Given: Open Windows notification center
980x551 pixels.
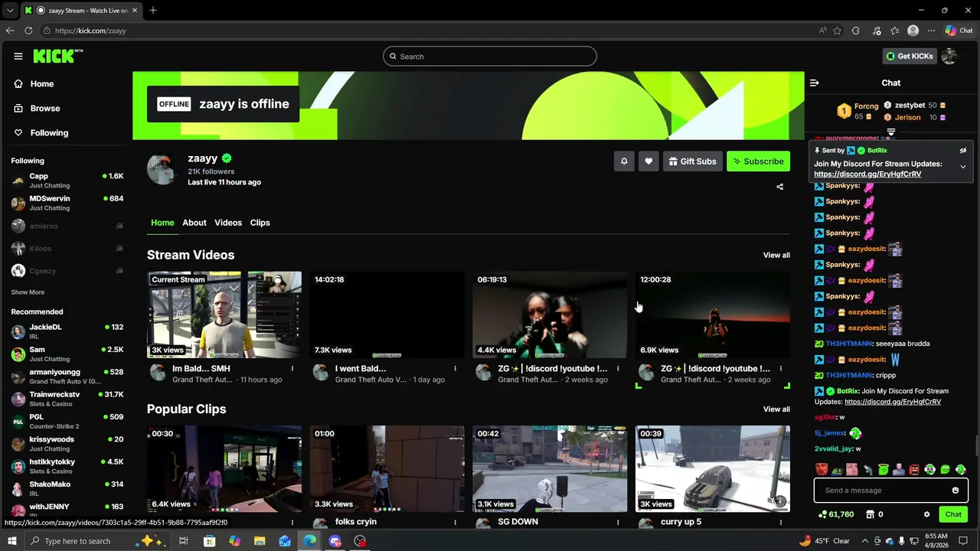Looking at the screenshot, I should [963, 541].
